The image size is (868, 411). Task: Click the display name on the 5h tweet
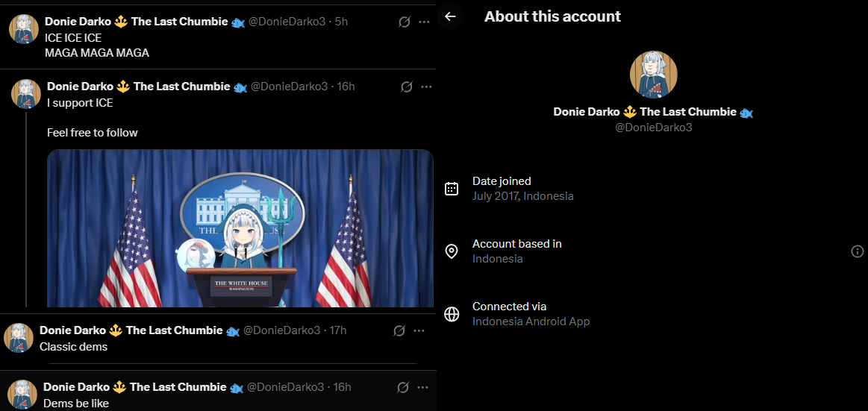point(145,22)
